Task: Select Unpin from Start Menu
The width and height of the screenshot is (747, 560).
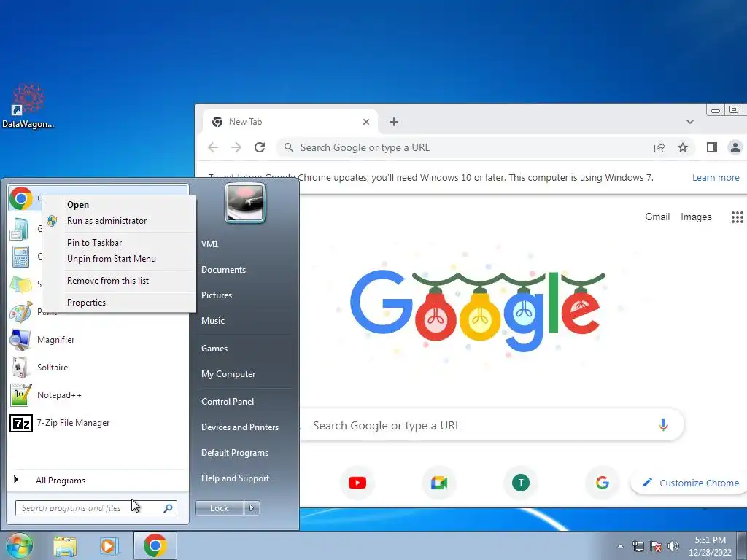Action: pyautogui.click(x=112, y=259)
